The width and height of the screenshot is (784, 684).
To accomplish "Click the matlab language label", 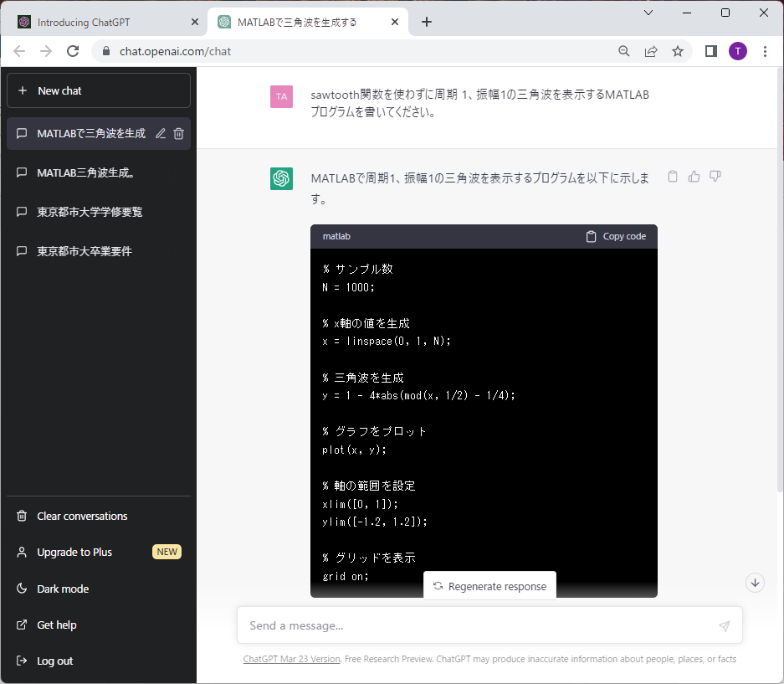I will 336,236.
